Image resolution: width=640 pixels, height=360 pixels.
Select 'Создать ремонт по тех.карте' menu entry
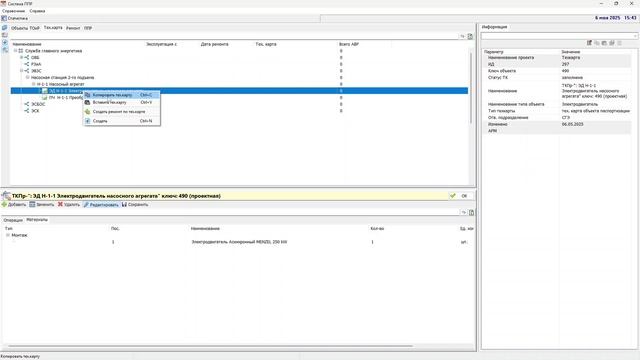pyautogui.click(x=121, y=111)
